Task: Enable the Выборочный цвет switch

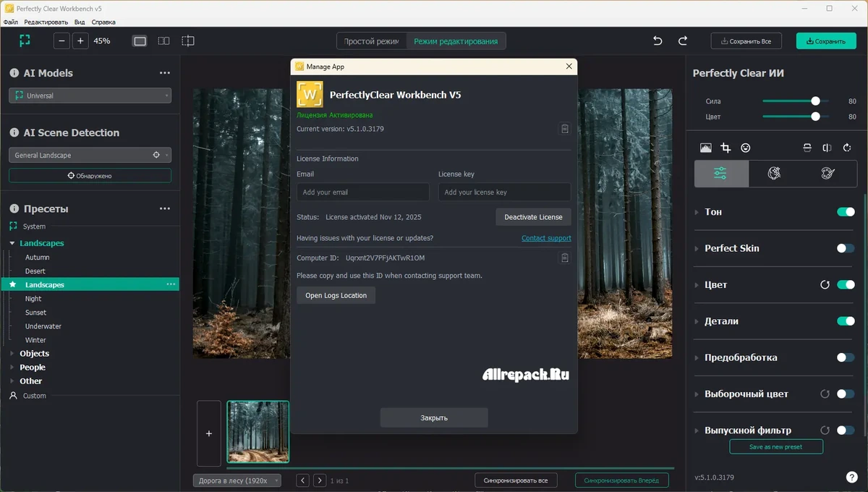Action: (x=846, y=394)
